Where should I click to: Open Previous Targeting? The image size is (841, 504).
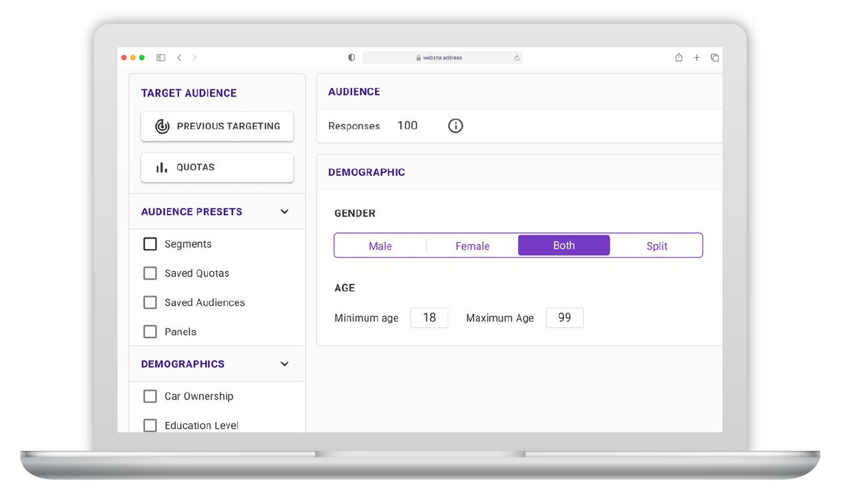[217, 126]
